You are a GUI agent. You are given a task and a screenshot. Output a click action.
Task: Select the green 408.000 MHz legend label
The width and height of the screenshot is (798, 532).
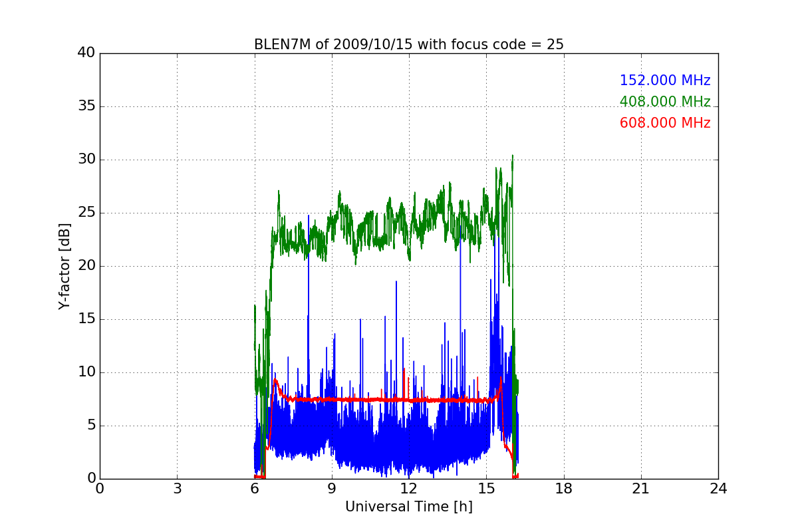(x=665, y=102)
